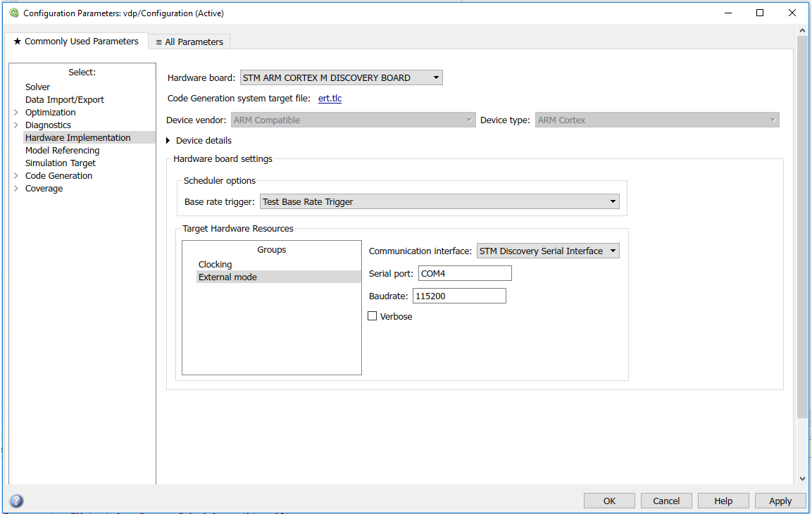Expand the Device details section

click(x=168, y=141)
